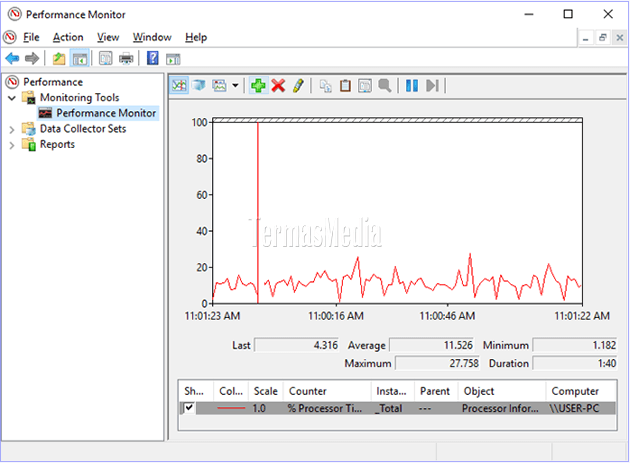Viewport: 630px width, 463px height.
Task: Collapse the Monitoring Tools node
Action: click(x=12, y=98)
